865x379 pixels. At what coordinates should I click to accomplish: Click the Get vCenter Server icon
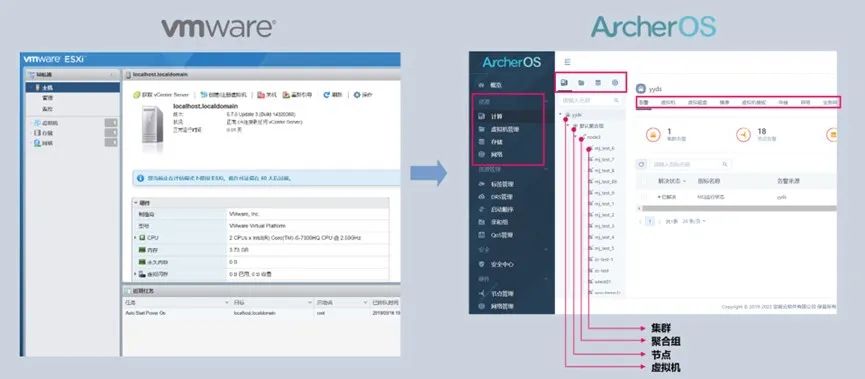[x=137, y=95]
